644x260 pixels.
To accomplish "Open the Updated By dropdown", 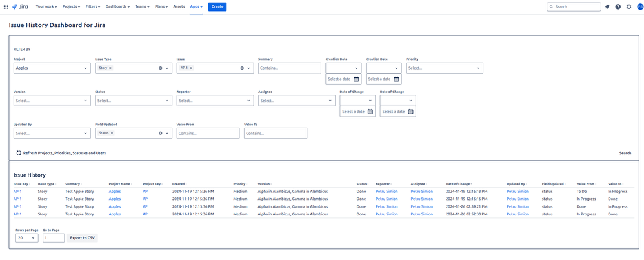I will tap(52, 133).
